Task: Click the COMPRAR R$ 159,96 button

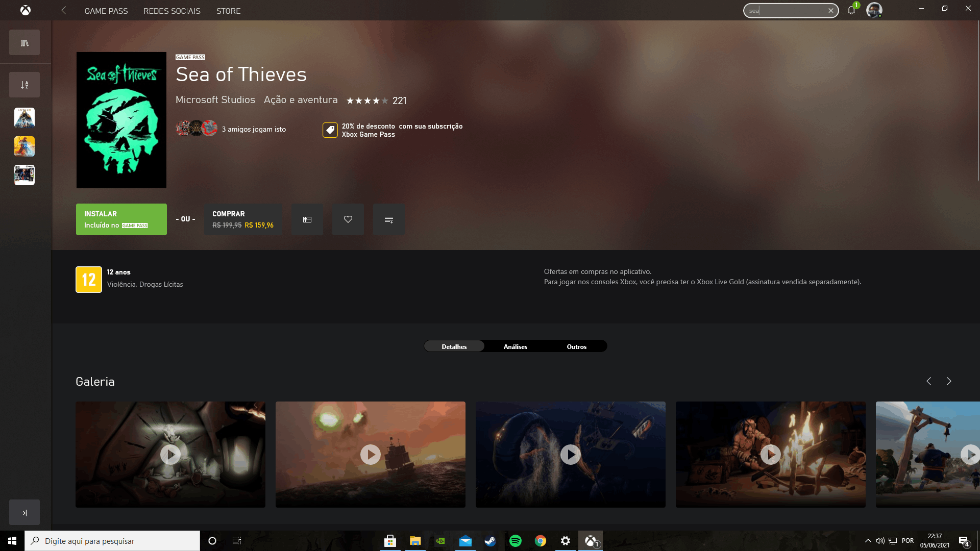Action: pos(243,219)
